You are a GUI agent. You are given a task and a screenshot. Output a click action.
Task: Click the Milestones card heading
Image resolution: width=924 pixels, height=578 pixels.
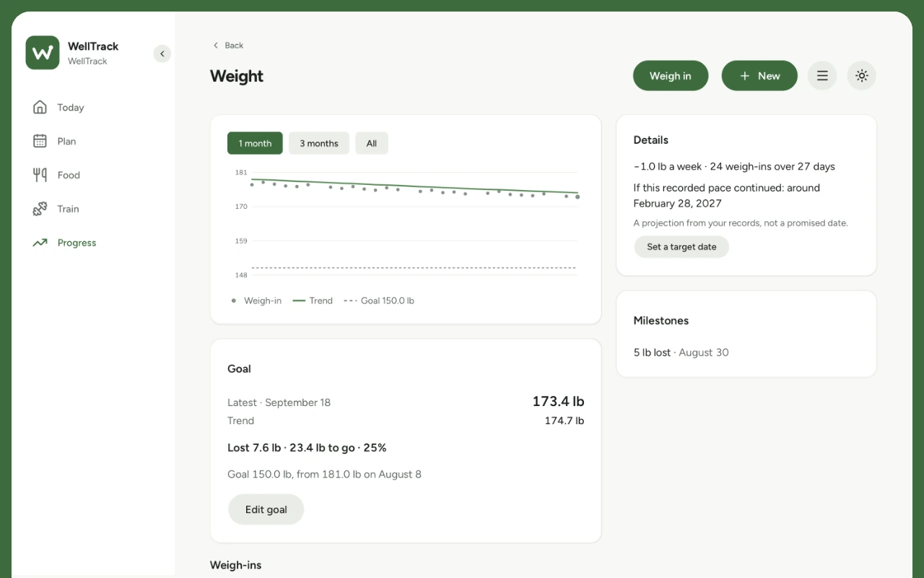pyautogui.click(x=661, y=321)
